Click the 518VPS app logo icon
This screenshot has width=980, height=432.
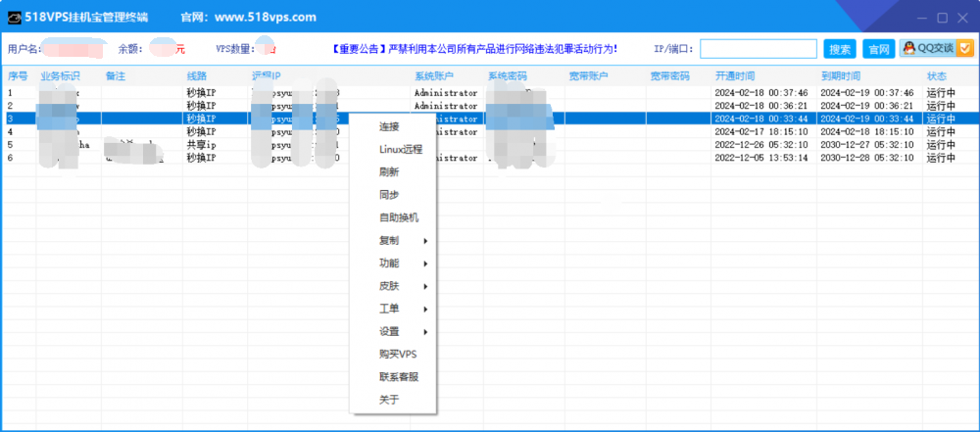coord(15,18)
